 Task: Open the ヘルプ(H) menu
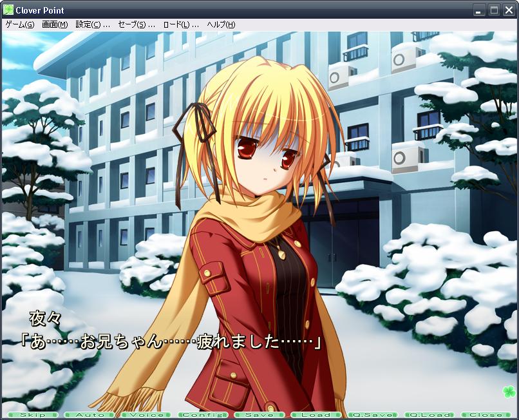tap(221, 25)
